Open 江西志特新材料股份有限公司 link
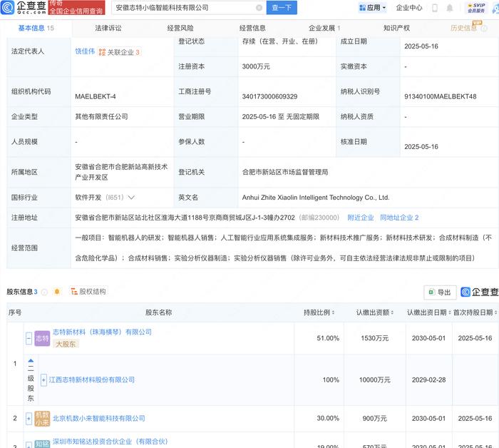Image resolution: width=499 pixels, height=448 pixels. click(x=92, y=380)
